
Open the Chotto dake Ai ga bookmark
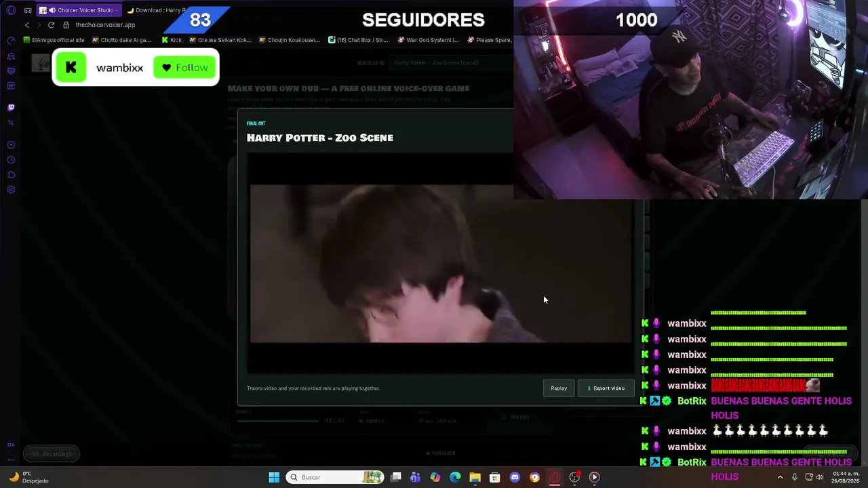(121, 40)
